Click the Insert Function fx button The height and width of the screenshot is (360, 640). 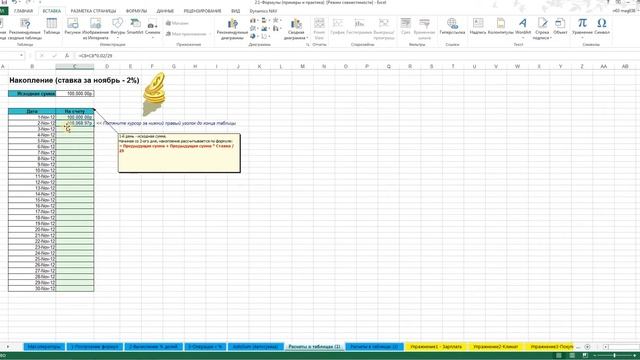[67, 56]
